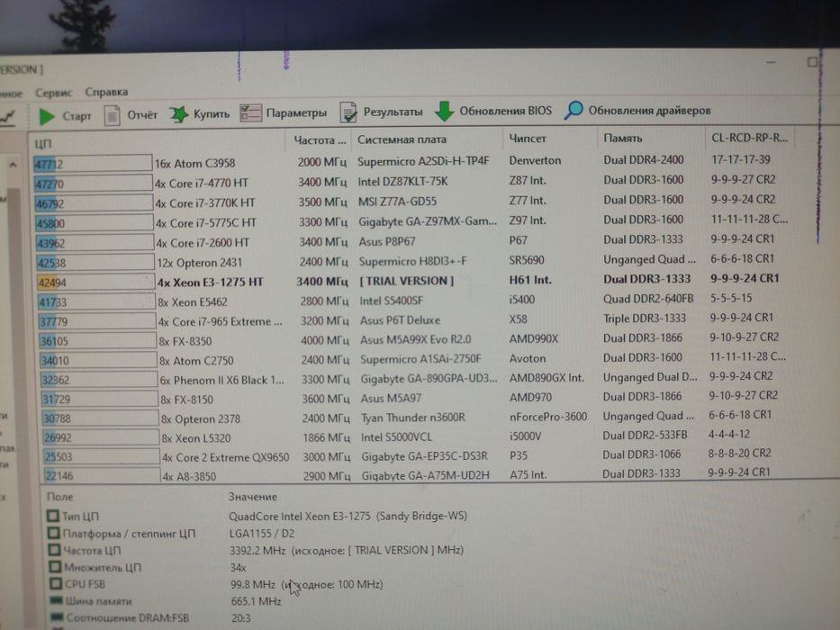Click the Платформа / степпинг ЦП field icon
The height and width of the screenshot is (630, 840).
coord(54,533)
